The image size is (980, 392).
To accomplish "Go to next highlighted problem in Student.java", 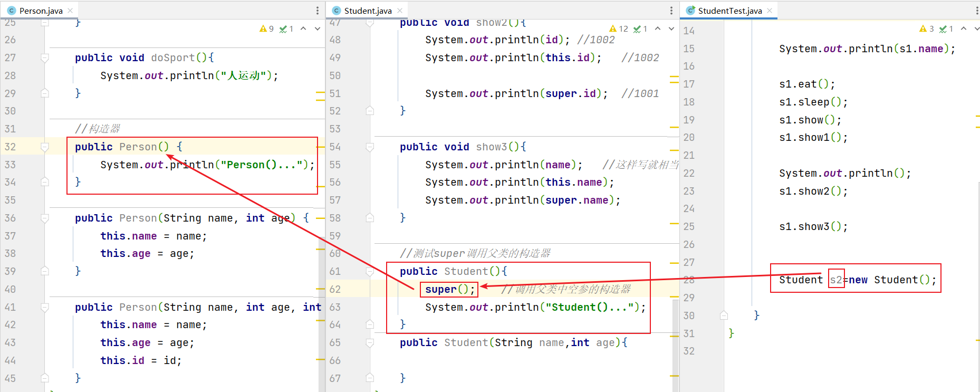I will [671, 28].
